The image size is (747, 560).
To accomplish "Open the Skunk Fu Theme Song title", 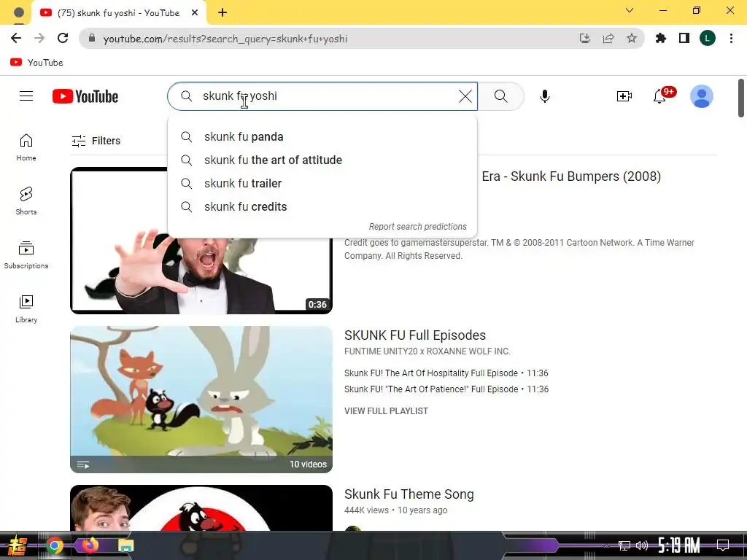I will click(x=409, y=494).
